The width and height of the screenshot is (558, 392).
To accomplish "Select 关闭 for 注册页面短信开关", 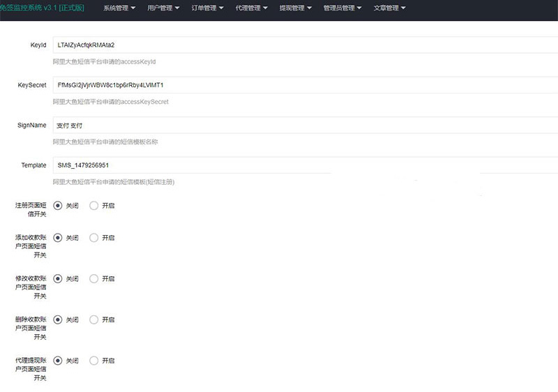I will (x=58, y=206).
